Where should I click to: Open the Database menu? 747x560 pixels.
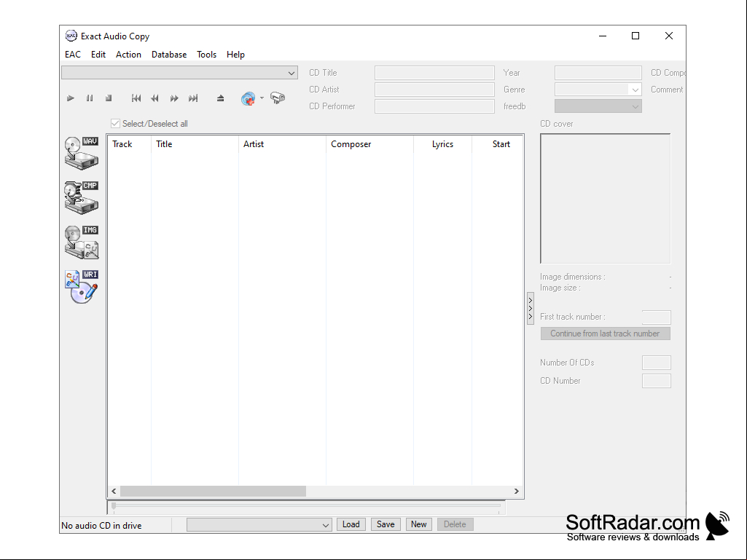tap(169, 55)
